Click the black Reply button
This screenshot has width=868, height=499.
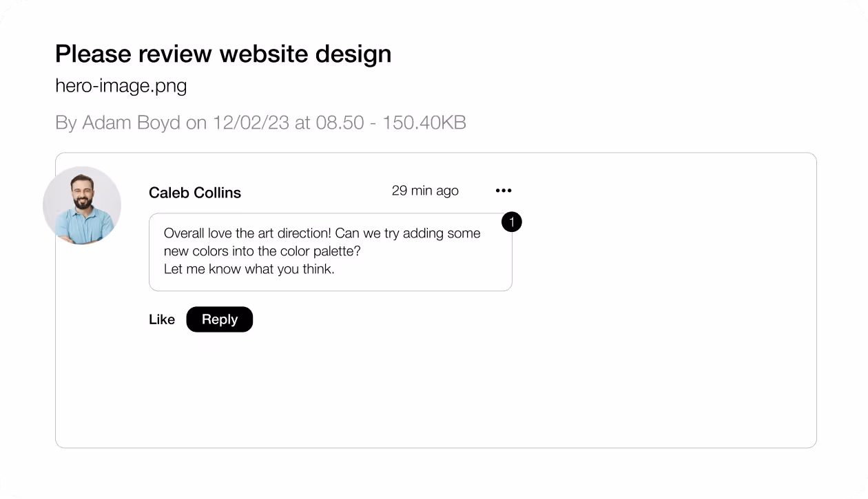click(x=220, y=319)
